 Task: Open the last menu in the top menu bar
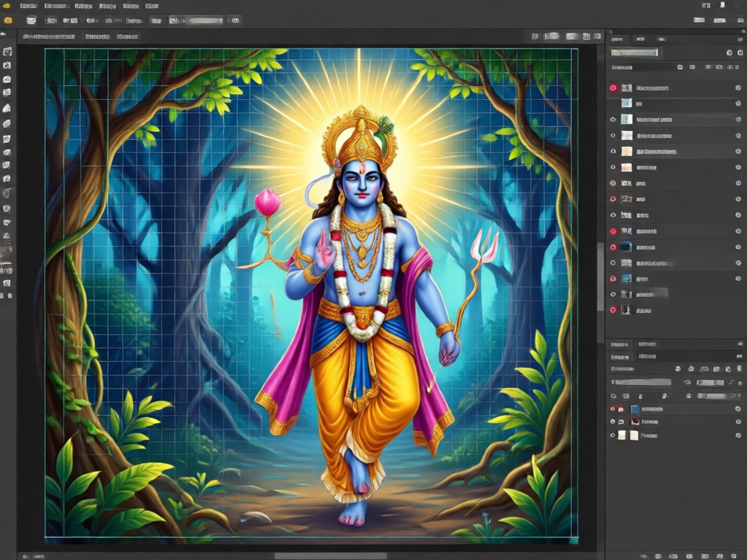point(152,6)
